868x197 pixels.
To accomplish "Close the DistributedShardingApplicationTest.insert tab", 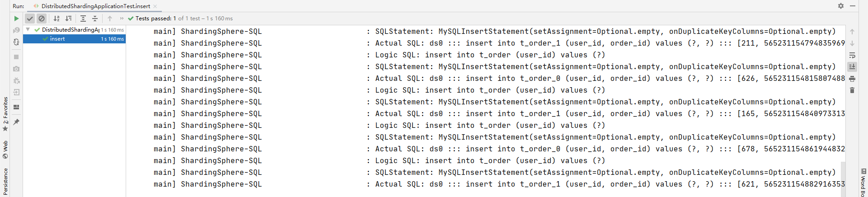I will click(x=155, y=6).
